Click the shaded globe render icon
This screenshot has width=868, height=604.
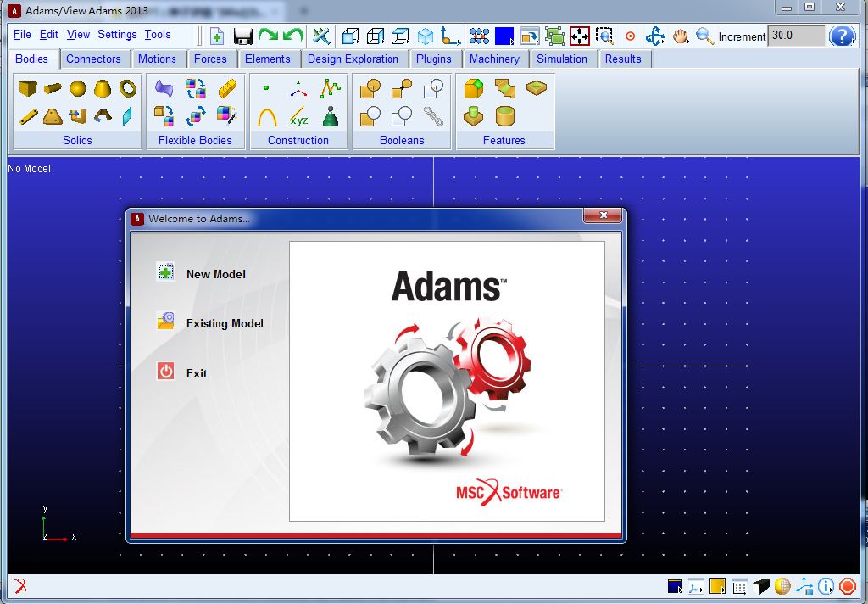782,586
